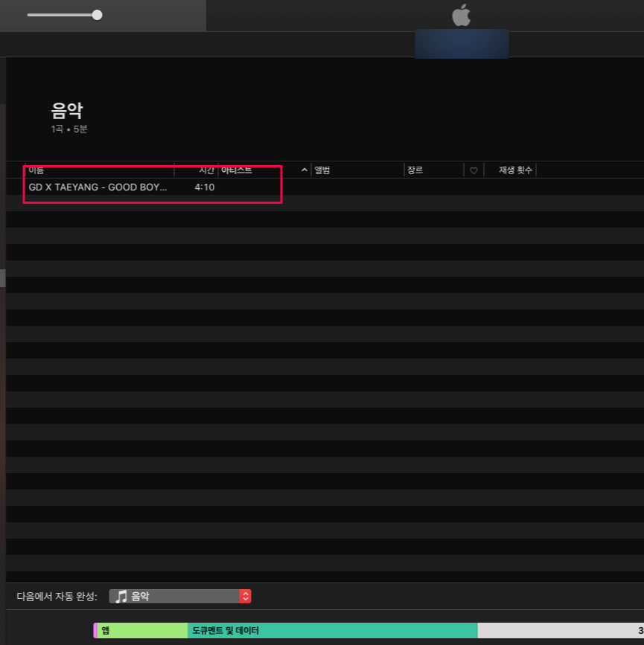Click the 1곡 • 5분 summary text

pyautogui.click(x=69, y=129)
